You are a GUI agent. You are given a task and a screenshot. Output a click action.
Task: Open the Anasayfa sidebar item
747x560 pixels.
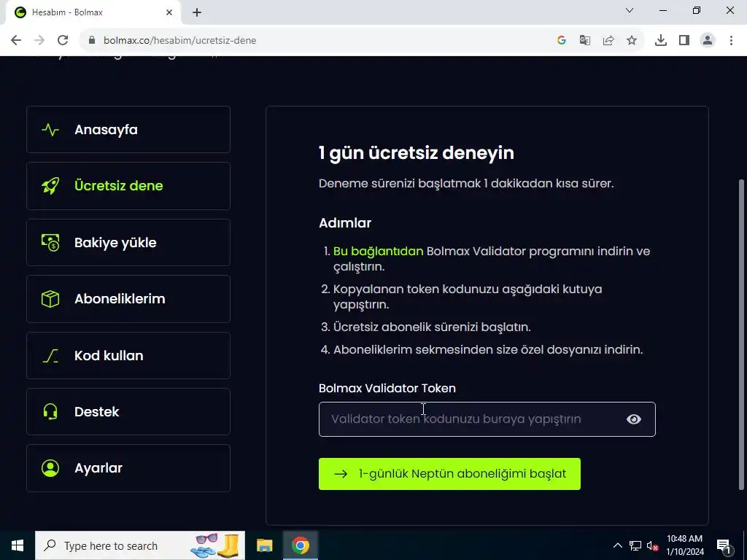(128, 130)
